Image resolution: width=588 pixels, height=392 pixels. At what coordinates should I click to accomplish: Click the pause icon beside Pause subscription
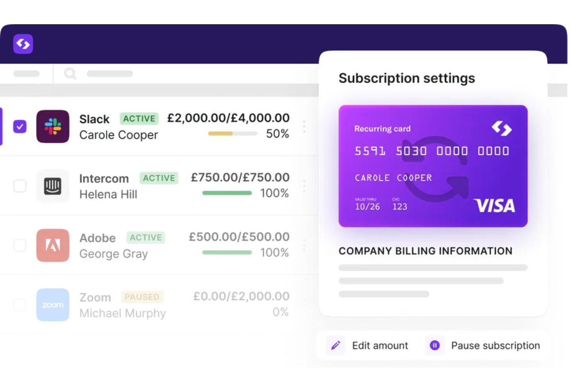click(x=435, y=345)
